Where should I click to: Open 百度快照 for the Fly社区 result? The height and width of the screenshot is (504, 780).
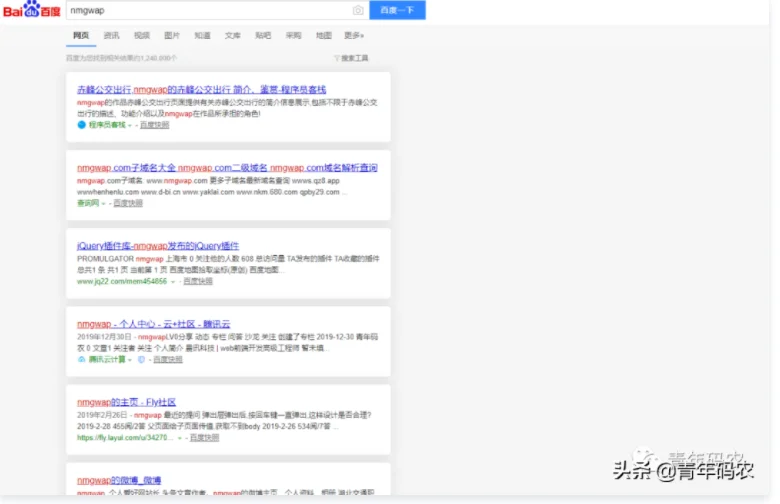(x=204, y=437)
